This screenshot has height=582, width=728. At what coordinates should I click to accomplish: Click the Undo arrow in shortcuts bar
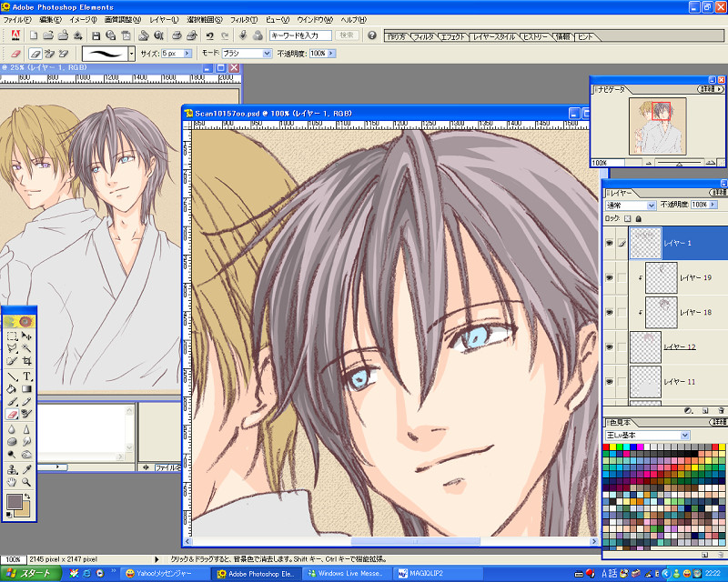pos(210,35)
